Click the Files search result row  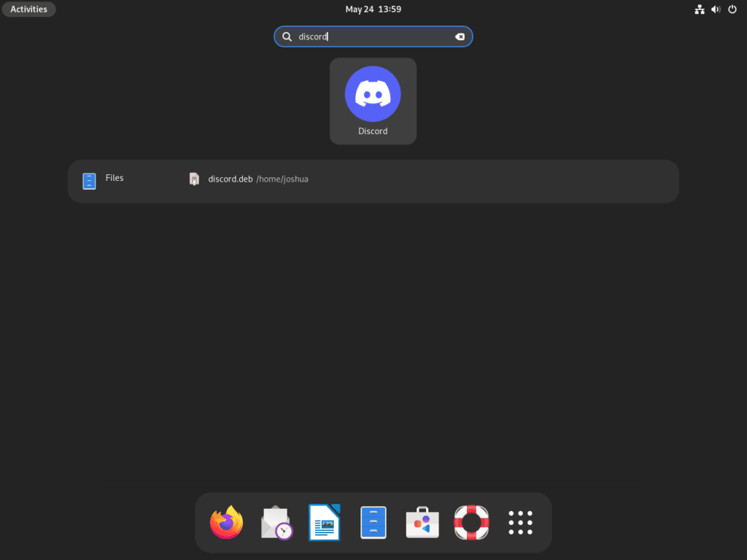[114, 178]
